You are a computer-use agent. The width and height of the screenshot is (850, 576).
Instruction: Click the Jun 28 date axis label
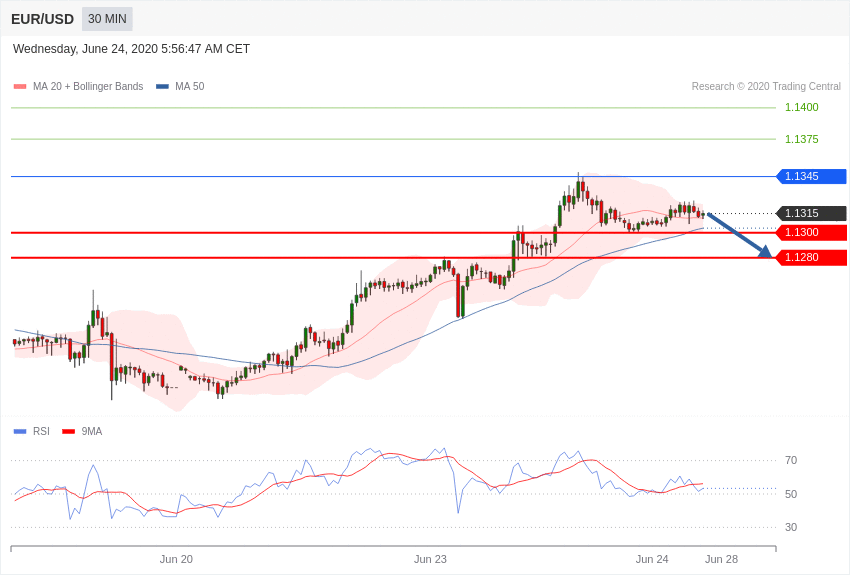pos(721,559)
